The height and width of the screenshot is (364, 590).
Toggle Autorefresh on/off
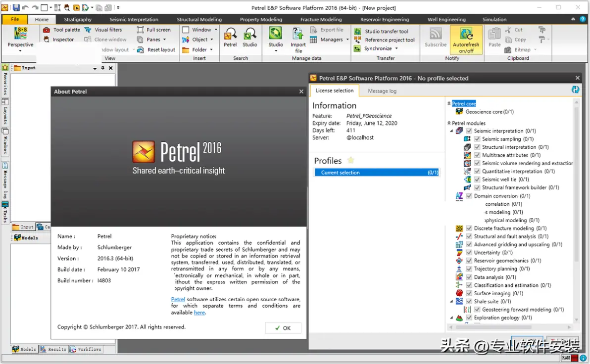coord(466,40)
